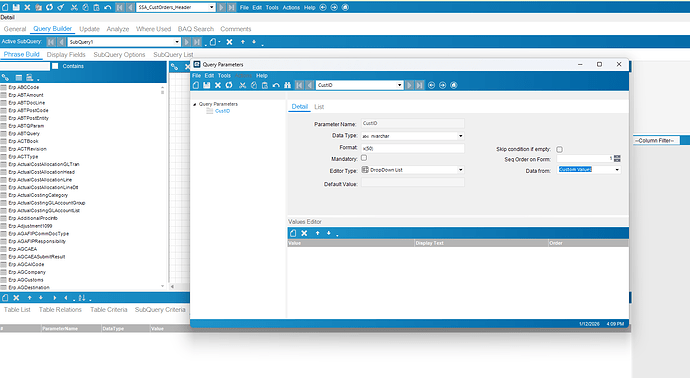Add a new row in the Values Editor
The width and height of the screenshot is (690, 378).
pos(293,233)
